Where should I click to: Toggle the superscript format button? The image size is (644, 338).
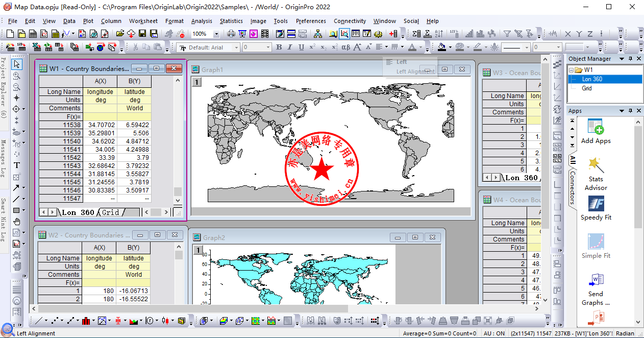pyautogui.click(x=312, y=47)
